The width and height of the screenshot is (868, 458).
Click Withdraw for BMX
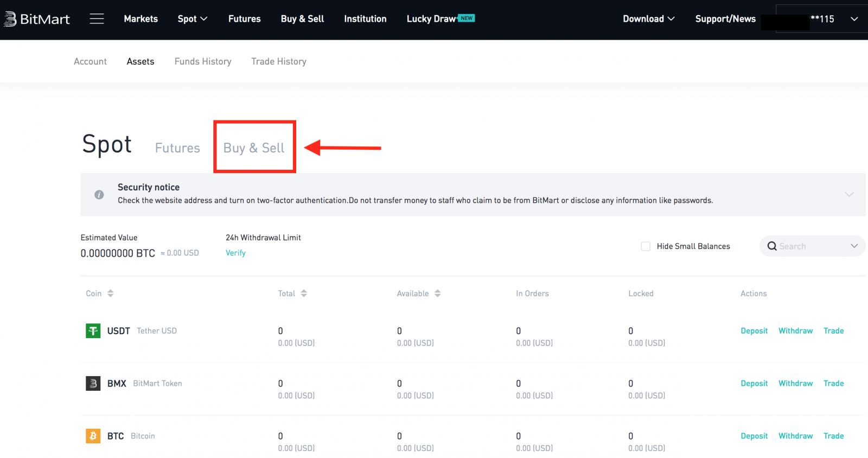click(795, 383)
